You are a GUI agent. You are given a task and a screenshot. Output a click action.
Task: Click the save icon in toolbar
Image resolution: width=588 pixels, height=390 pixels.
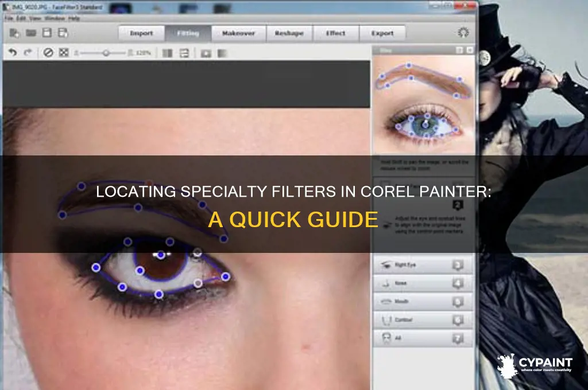[47, 33]
